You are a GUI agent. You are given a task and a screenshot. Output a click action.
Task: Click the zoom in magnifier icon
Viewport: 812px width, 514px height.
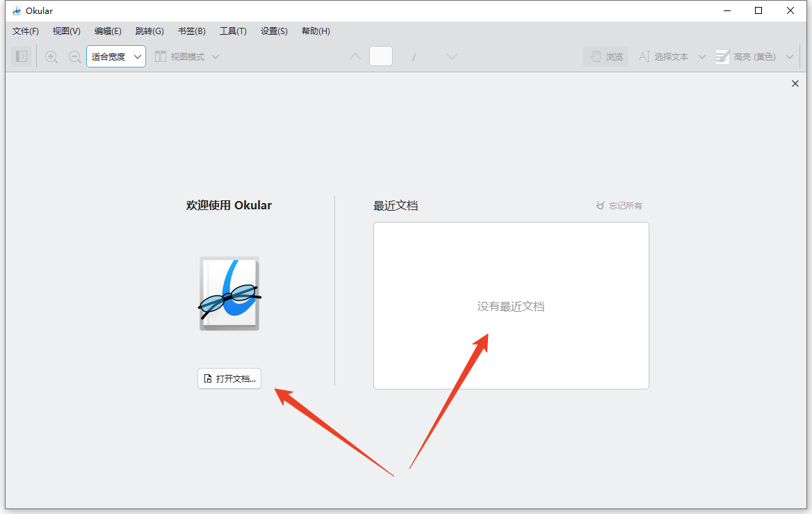(x=51, y=57)
